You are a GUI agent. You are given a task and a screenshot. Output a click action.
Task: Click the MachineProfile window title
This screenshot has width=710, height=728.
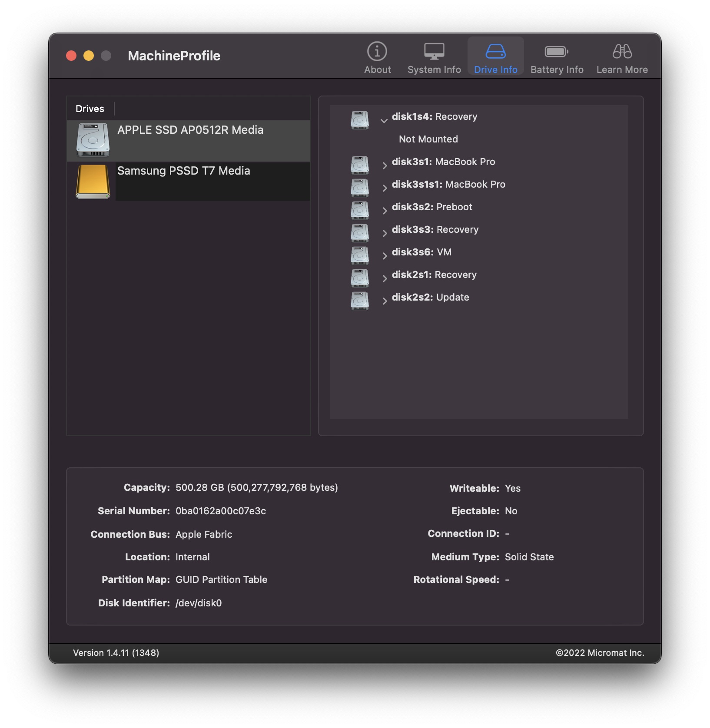click(174, 56)
